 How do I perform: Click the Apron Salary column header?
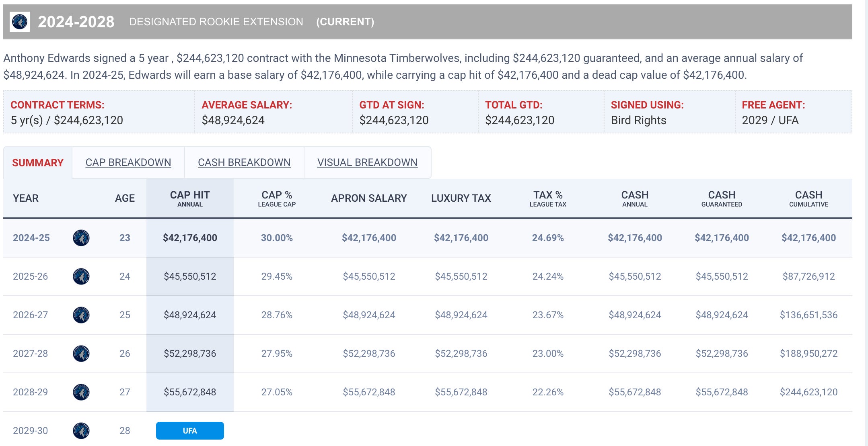point(369,198)
